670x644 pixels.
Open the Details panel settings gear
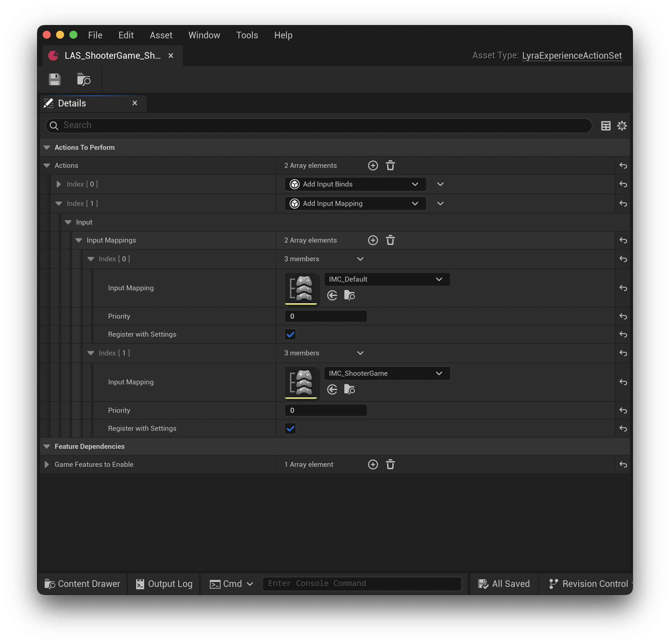[622, 125]
